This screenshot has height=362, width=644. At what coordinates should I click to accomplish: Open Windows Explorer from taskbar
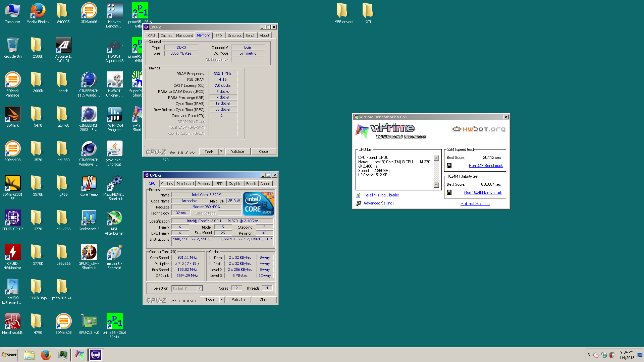[x=29, y=355]
